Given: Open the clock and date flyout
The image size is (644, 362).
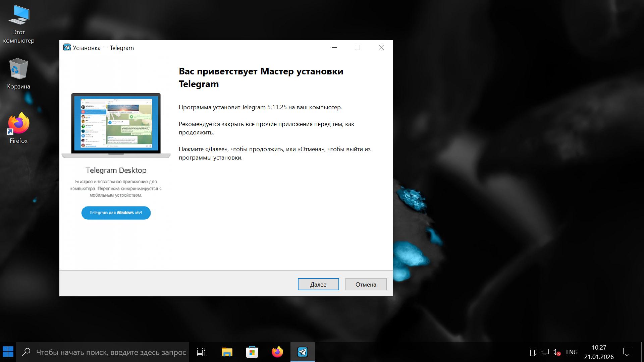Looking at the screenshot, I should [x=599, y=352].
